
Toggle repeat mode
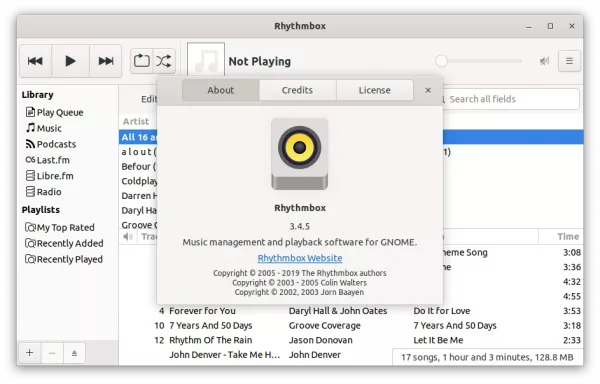142,61
